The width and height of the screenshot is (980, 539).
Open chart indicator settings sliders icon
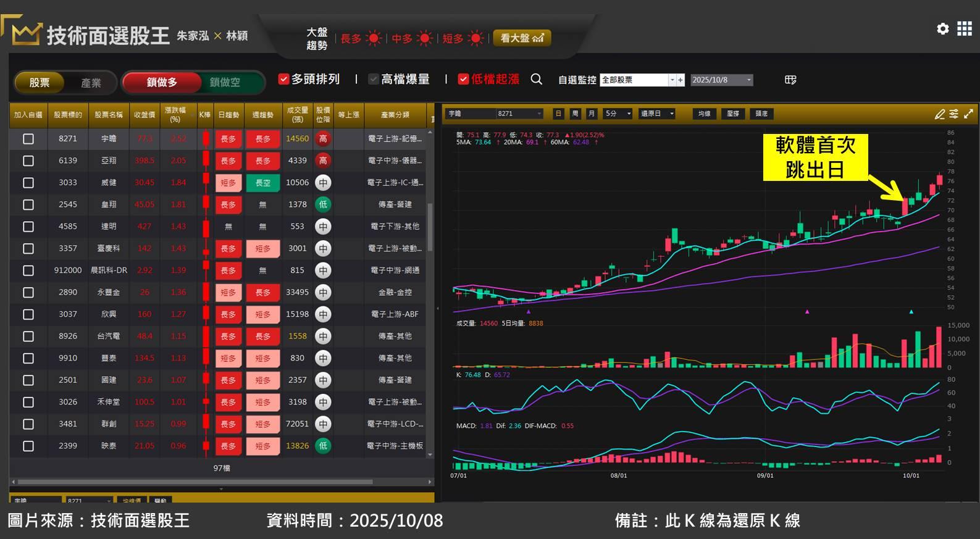pyautogui.click(x=954, y=114)
